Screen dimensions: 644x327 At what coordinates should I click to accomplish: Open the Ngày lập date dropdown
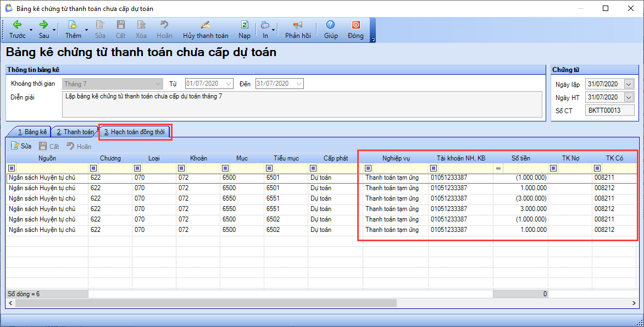pos(629,84)
